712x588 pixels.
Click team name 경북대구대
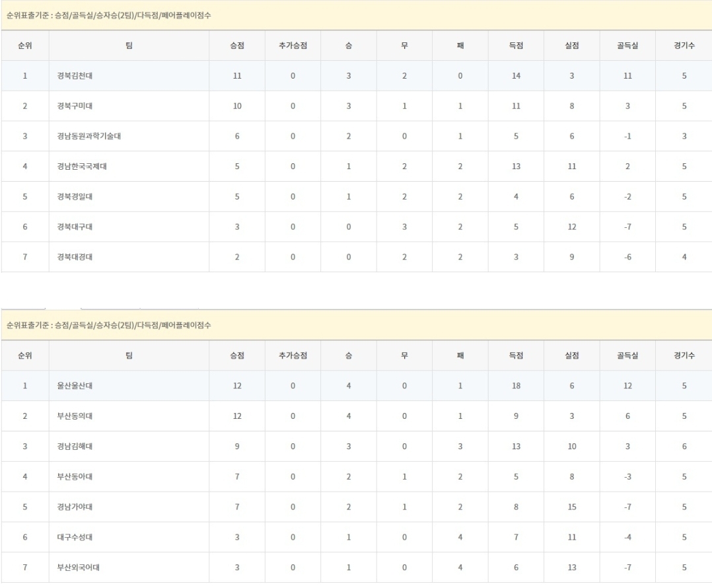pyautogui.click(x=75, y=227)
